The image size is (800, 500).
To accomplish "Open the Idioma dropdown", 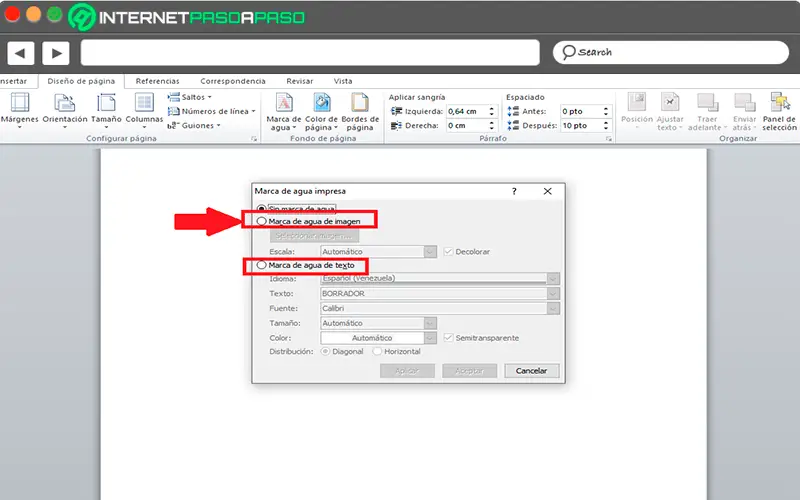I will pos(553,279).
